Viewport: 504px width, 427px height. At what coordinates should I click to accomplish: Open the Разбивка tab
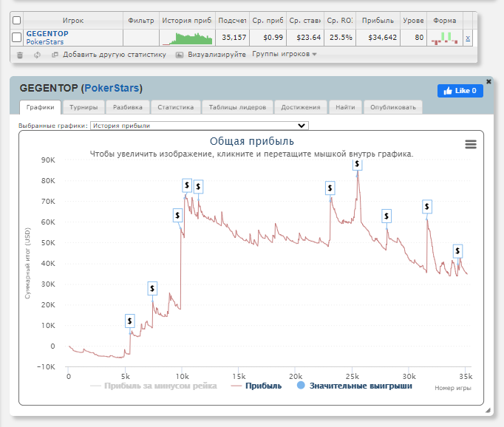coord(128,107)
